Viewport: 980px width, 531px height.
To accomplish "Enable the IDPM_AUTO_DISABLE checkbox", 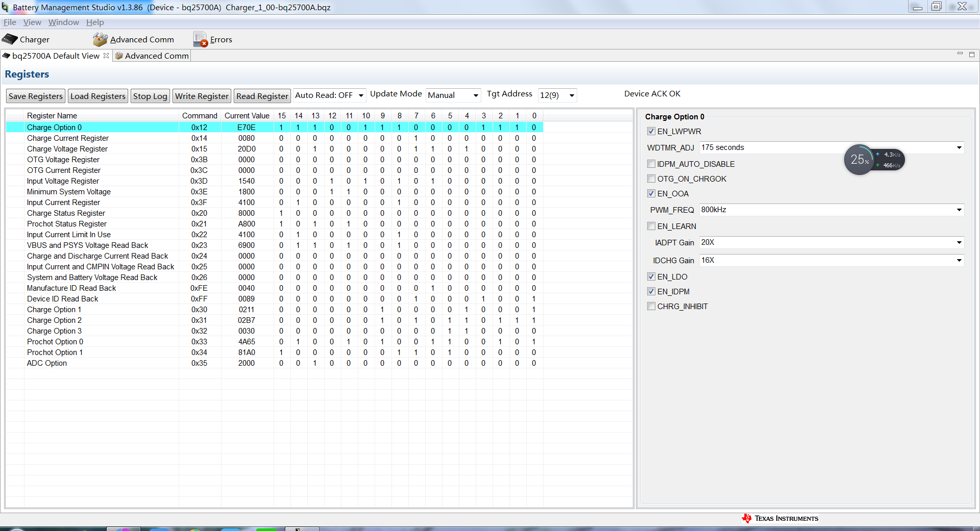I will pyautogui.click(x=651, y=164).
